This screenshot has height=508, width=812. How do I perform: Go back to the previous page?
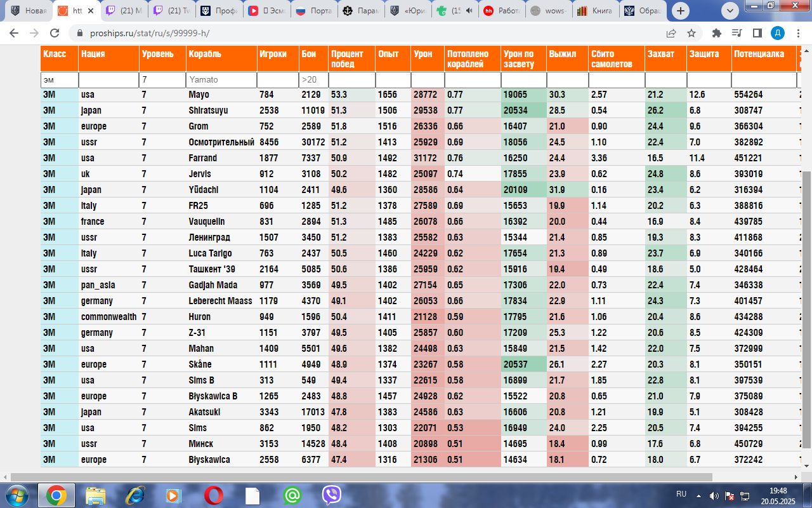click(x=14, y=33)
